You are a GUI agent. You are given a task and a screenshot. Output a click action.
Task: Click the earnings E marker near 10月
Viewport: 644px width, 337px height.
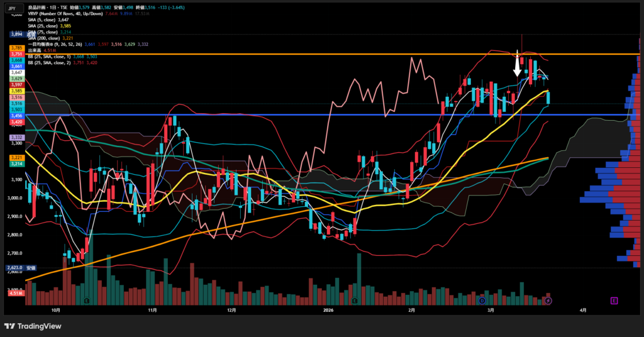(x=86, y=301)
